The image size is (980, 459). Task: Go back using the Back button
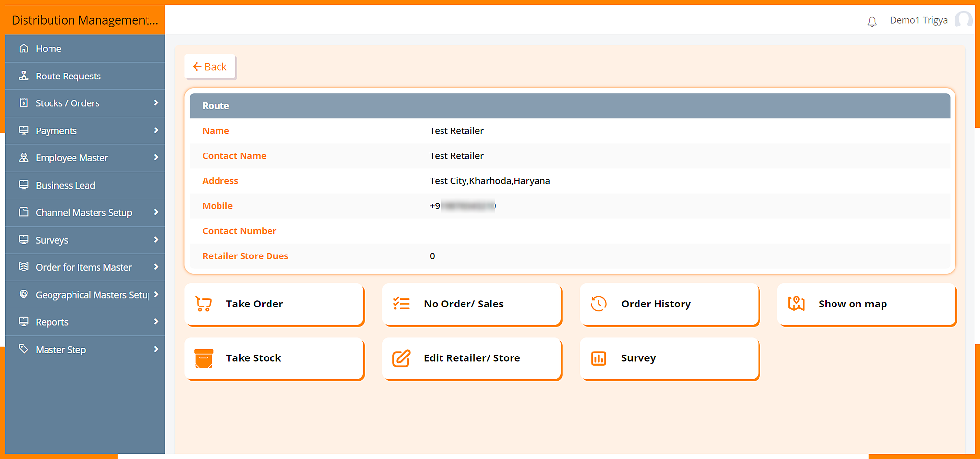(210, 67)
